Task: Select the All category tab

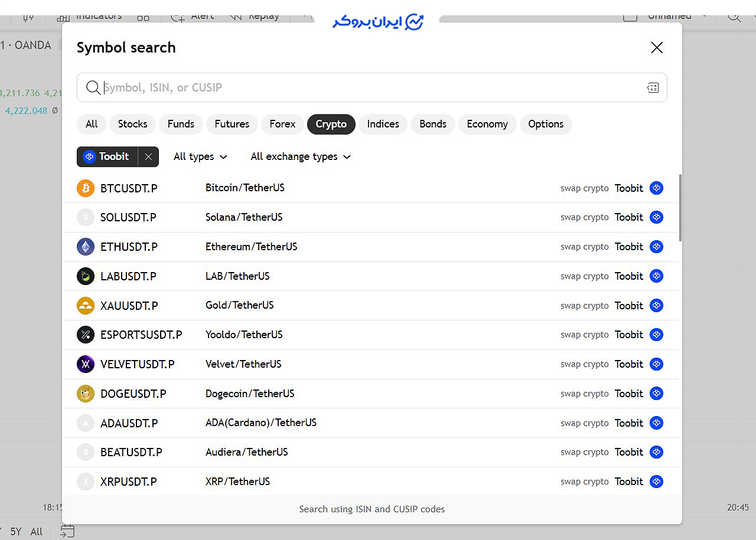Action: tap(92, 124)
